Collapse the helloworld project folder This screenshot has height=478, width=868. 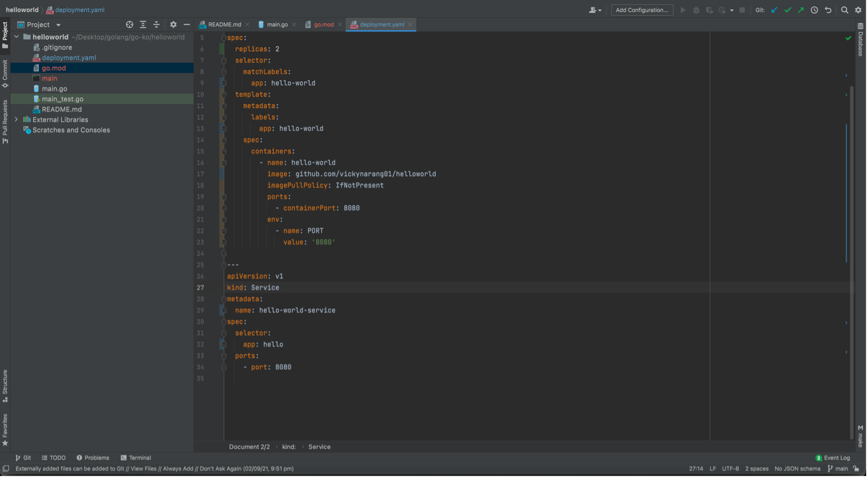[x=16, y=37]
